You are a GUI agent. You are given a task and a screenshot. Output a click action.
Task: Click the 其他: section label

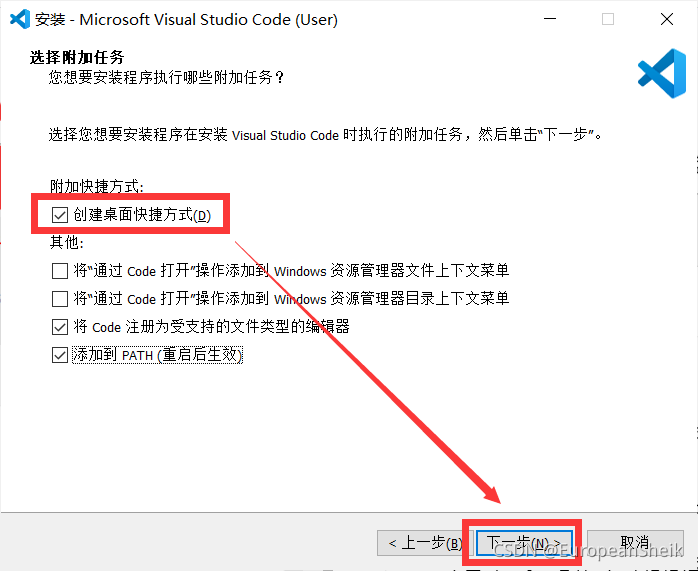67,242
